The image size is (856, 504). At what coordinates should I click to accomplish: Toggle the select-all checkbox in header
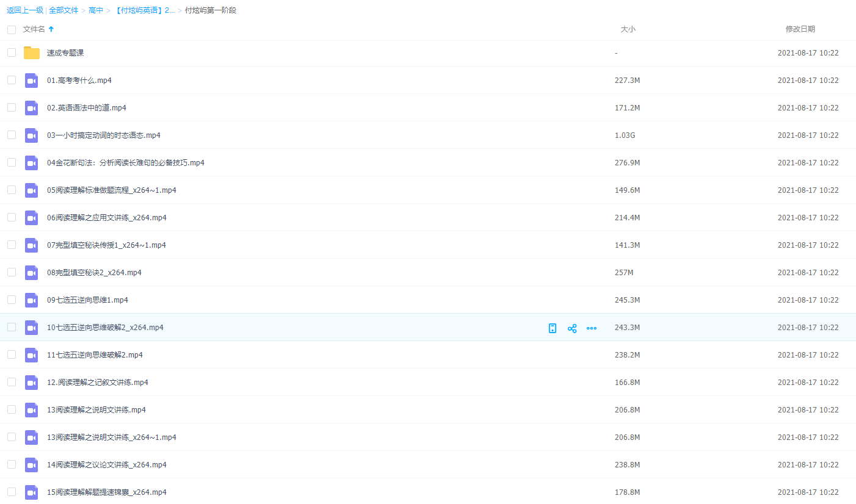12,29
